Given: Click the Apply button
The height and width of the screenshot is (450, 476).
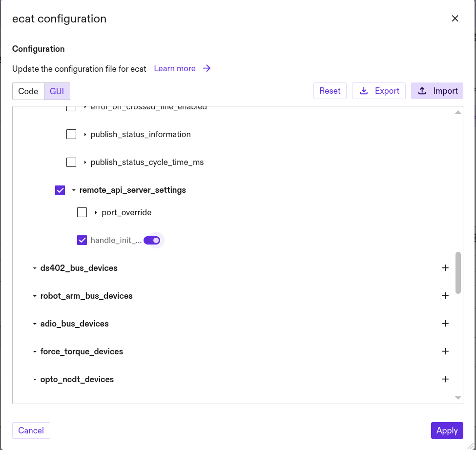Looking at the screenshot, I should pyautogui.click(x=447, y=430).
